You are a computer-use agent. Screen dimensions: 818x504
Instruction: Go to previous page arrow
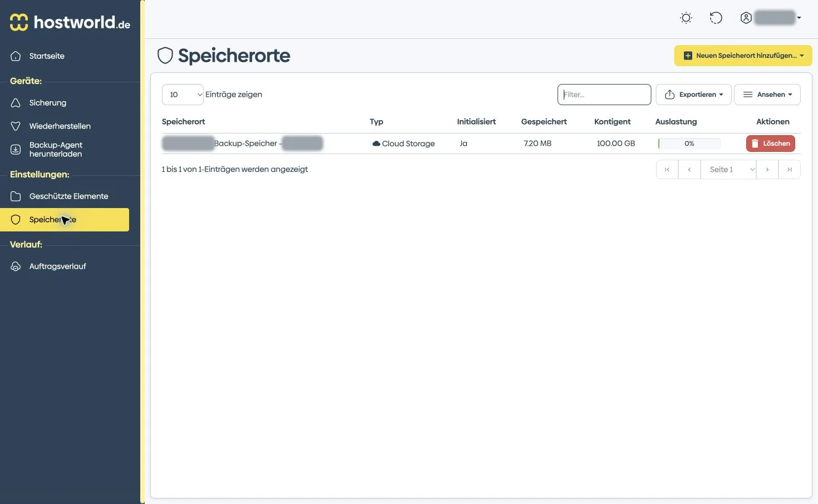pos(689,170)
